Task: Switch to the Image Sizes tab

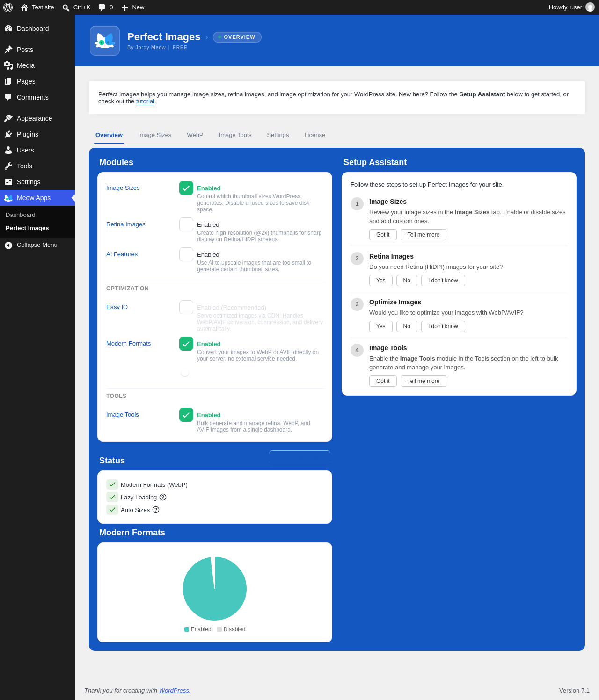Action: [154, 135]
